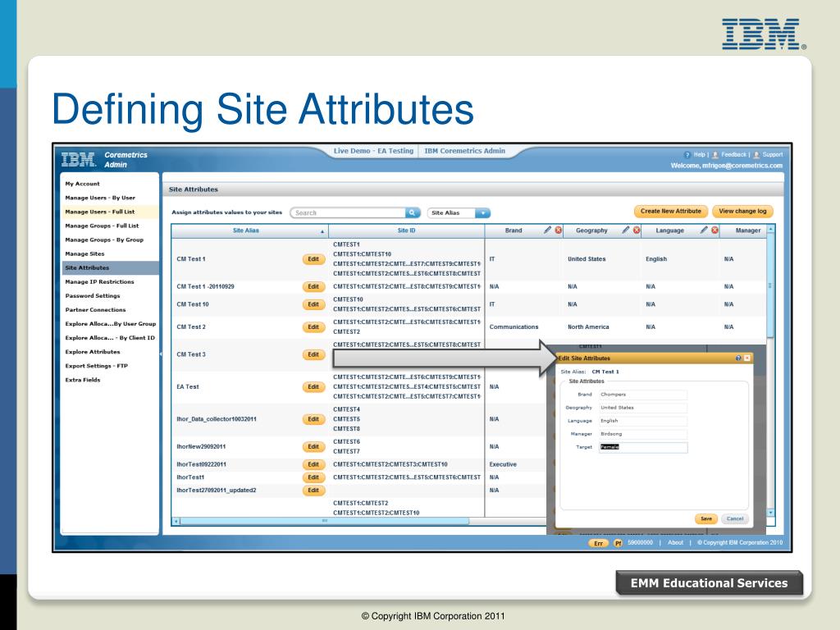
Task: Open the Site Alias search dropdown
Action: pyautogui.click(x=482, y=212)
